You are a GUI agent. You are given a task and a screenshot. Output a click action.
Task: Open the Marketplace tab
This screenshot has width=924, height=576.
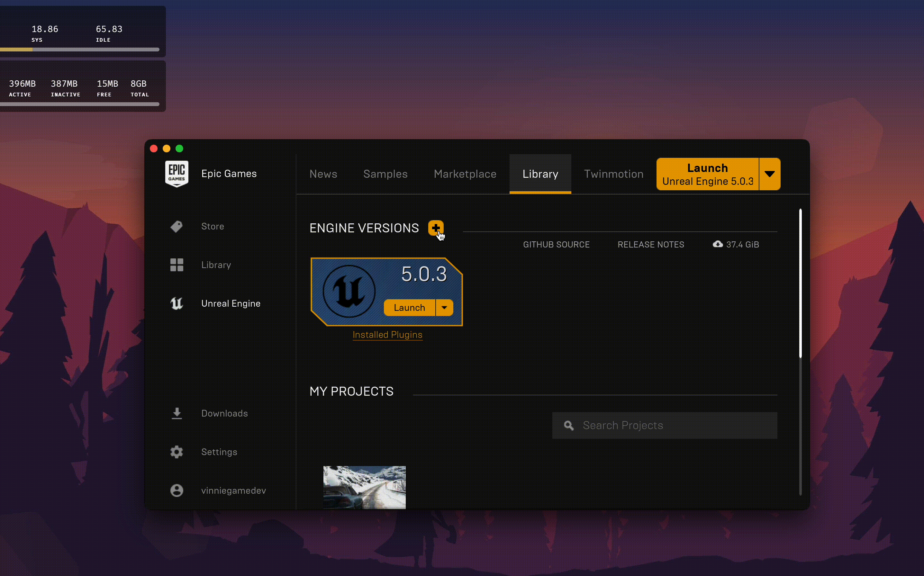(x=465, y=174)
